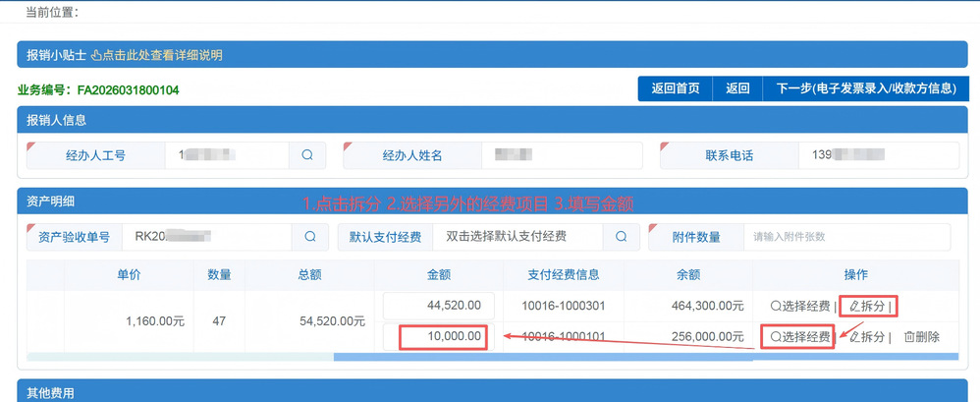The image size is (980, 402).
Task: Delete the second funding row via 删除
Action: (x=921, y=337)
